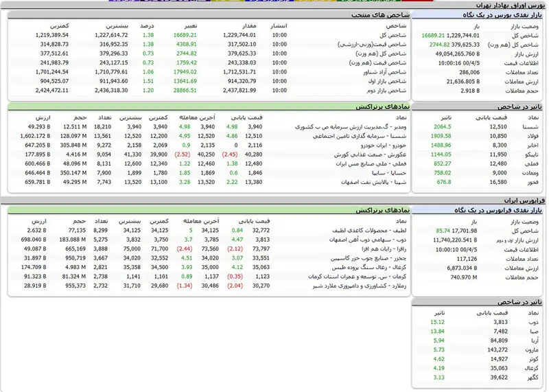Open 'مارون' in the Farabourse index impact list
Viewport: 549px width, 392px height.
tap(532, 349)
